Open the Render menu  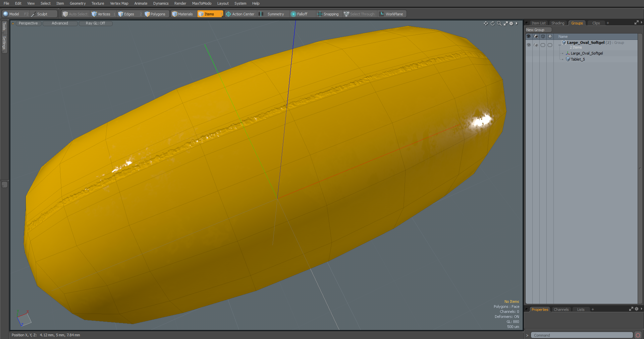click(x=180, y=3)
